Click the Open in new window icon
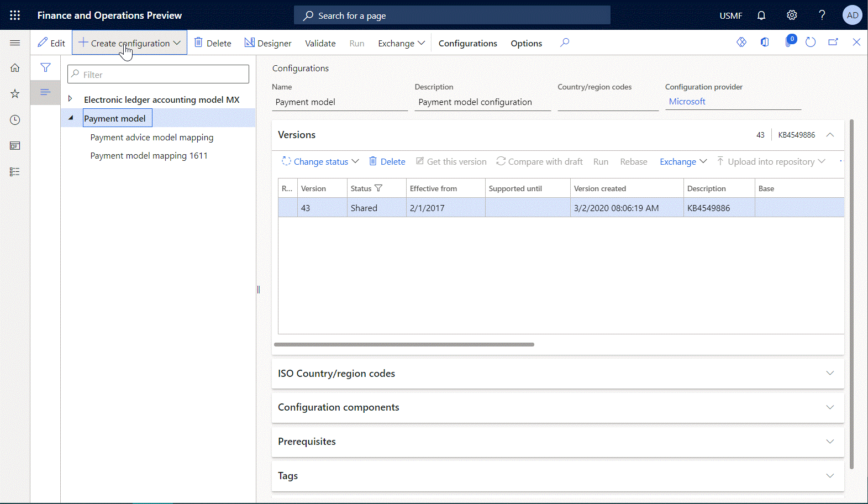 [833, 43]
